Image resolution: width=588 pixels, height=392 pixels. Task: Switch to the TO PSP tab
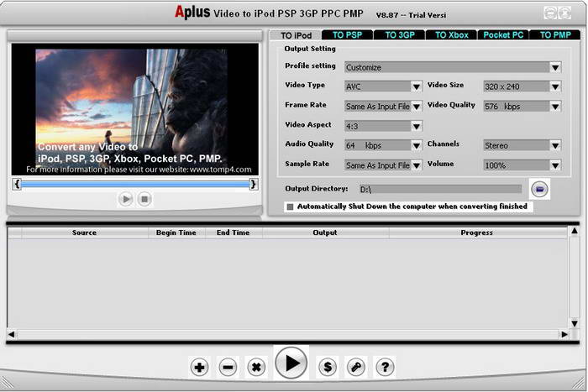[347, 35]
